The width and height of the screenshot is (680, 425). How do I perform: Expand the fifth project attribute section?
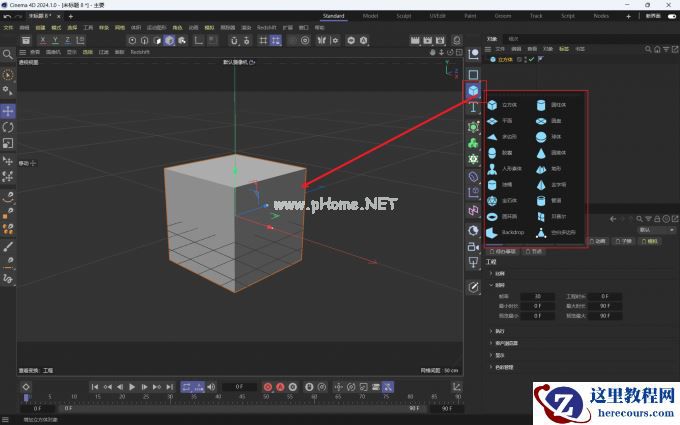(491, 356)
